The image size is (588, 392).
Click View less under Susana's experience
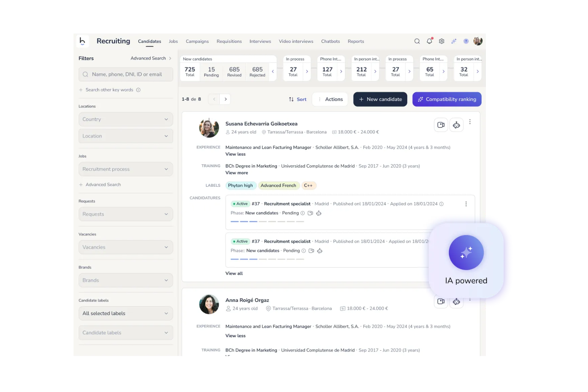(x=236, y=154)
